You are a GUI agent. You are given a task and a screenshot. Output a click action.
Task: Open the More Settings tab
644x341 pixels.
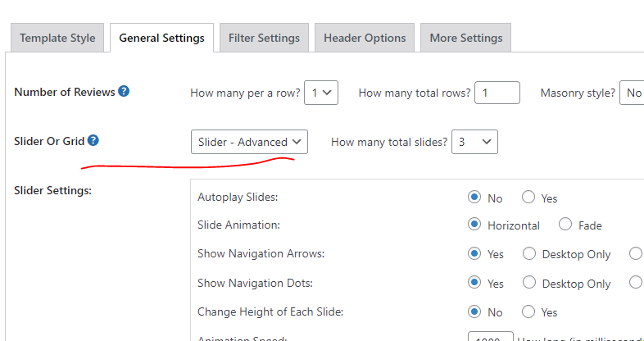coord(465,39)
